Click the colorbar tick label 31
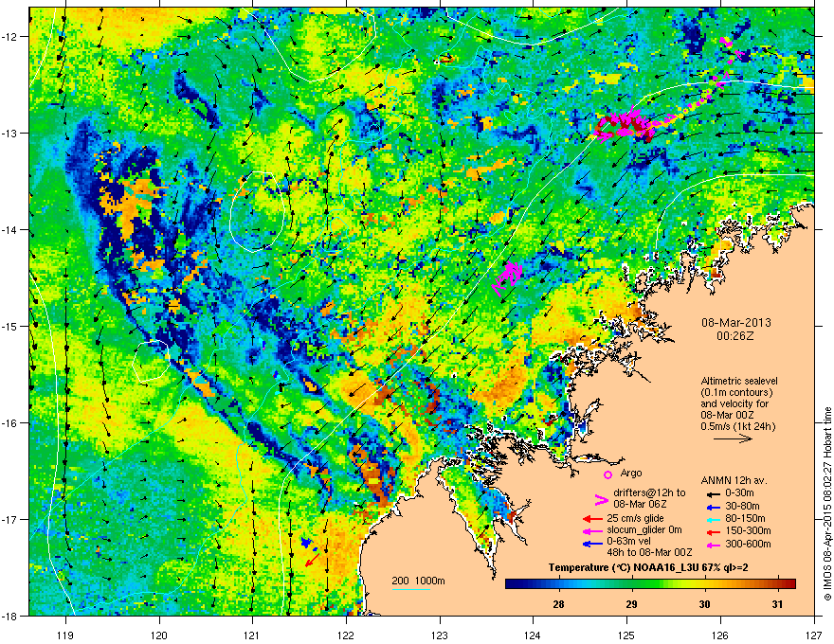This screenshot has height=644, width=834. [x=778, y=604]
